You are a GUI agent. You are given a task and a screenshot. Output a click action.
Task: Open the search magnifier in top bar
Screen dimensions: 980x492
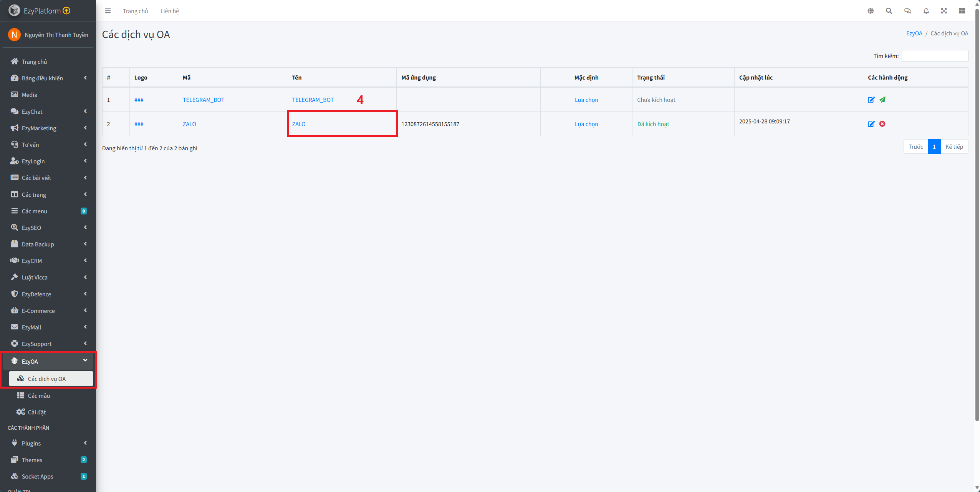[x=889, y=11]
